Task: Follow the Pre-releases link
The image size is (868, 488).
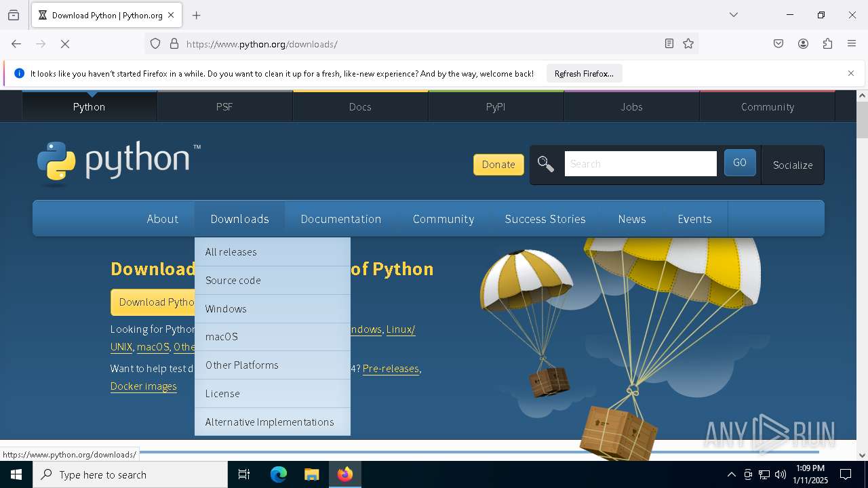Action: (391, 369)
